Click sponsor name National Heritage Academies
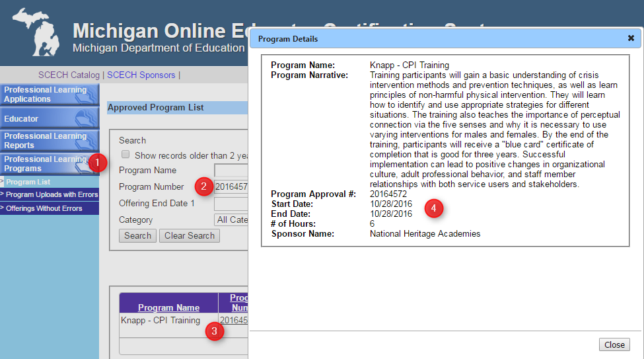 point(425,233)
